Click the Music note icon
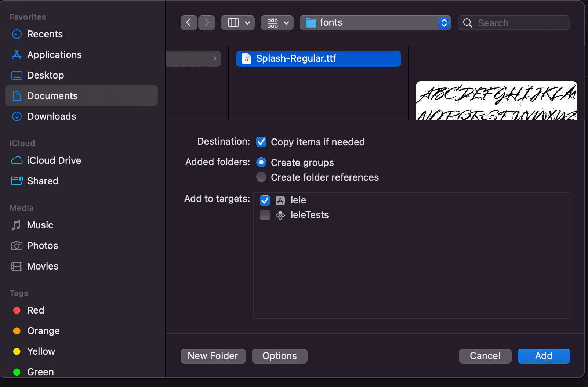Screen dimensions: 588x387 click(16, 225)
